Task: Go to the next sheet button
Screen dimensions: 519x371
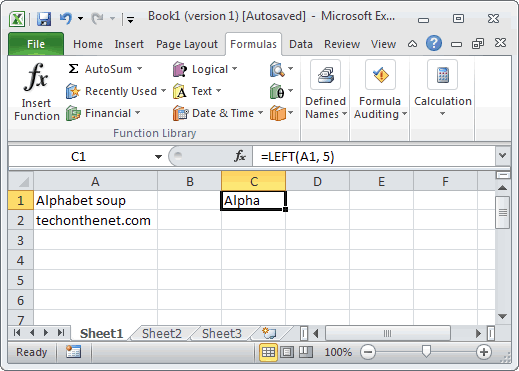Action: tap(46, 332)
